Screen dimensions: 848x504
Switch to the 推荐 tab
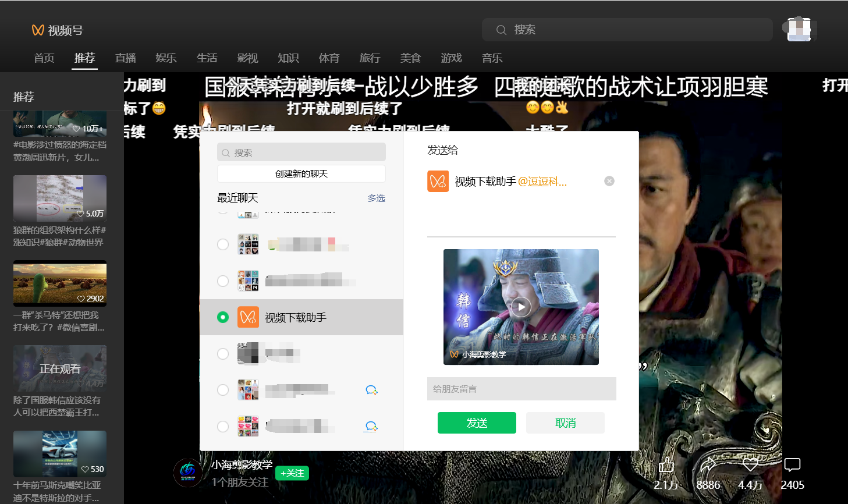(x=85, y=58)
